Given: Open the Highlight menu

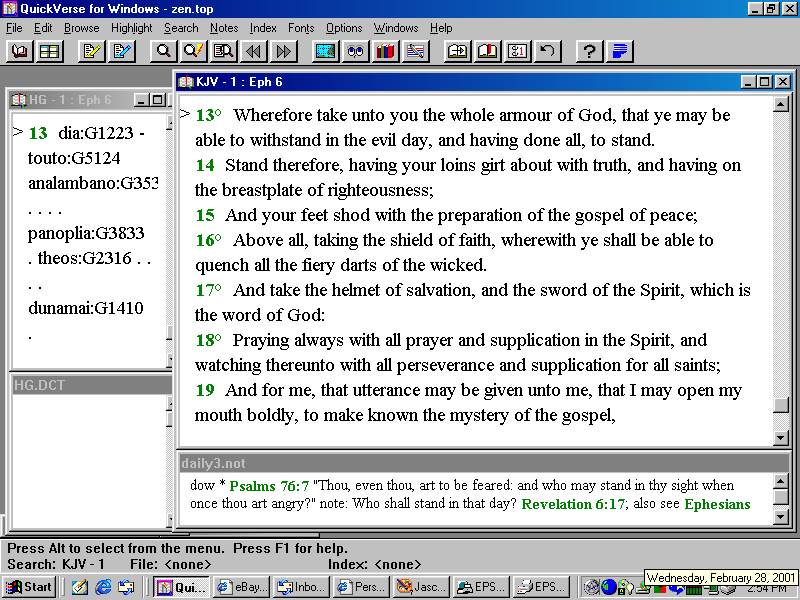Looking at the screenshot, I should pos(132,28).
